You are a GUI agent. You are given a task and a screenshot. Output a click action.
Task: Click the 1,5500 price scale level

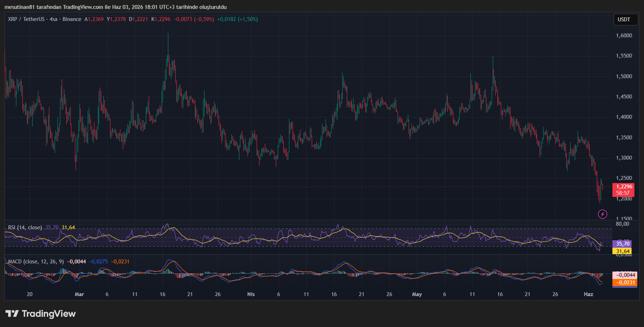[624, 56]
